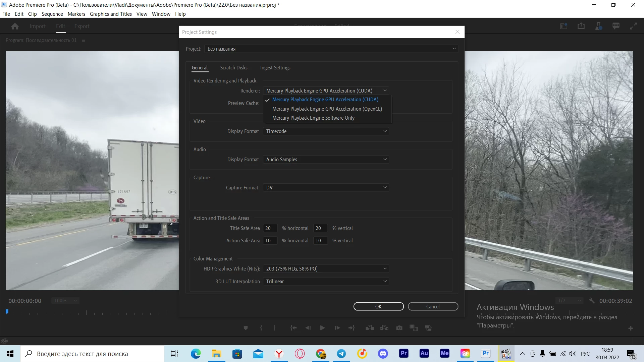Click the Title Safe Area horizontal field

tap(270, 228)
